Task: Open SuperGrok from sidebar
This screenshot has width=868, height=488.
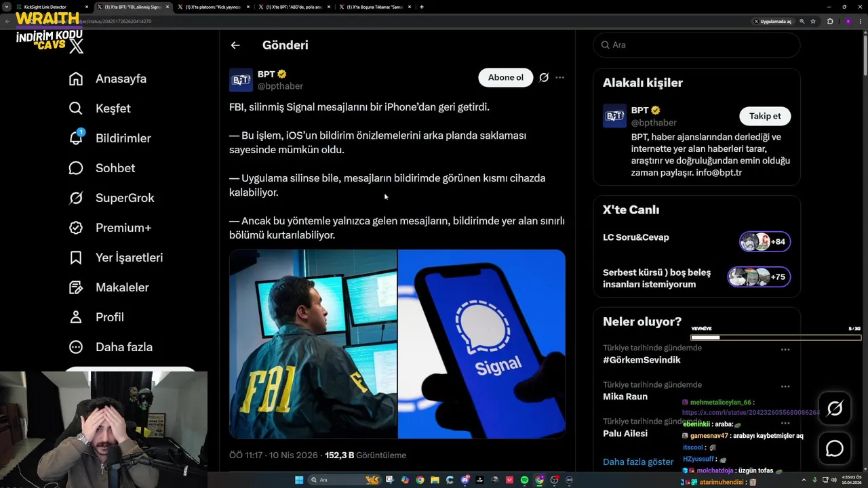Action: (x=112, y=198)
